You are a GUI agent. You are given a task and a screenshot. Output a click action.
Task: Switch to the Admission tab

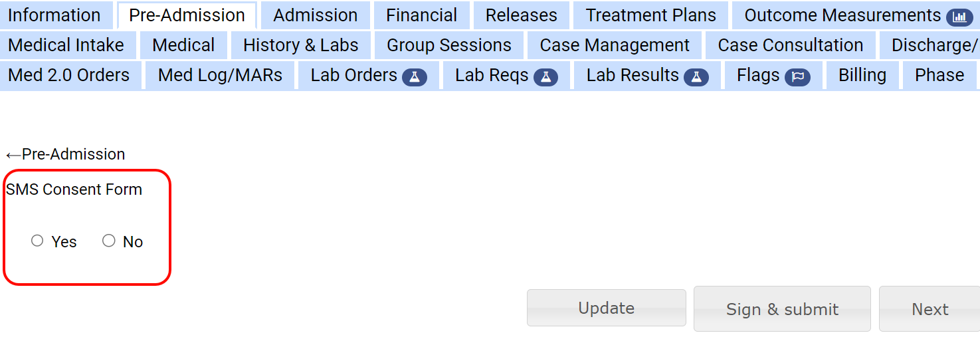pyautogui.click(x=316, y=15)
